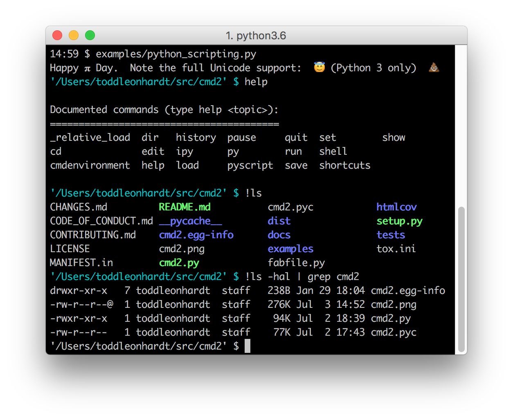
Task: Select the green setup.py file entry
Action: (x=399, y=221)
